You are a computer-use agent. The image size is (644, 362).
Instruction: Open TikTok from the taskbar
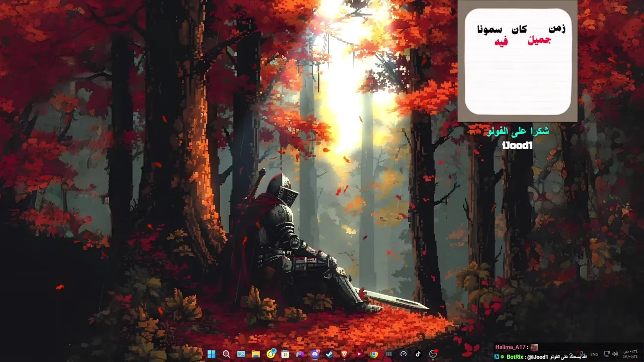418,354
